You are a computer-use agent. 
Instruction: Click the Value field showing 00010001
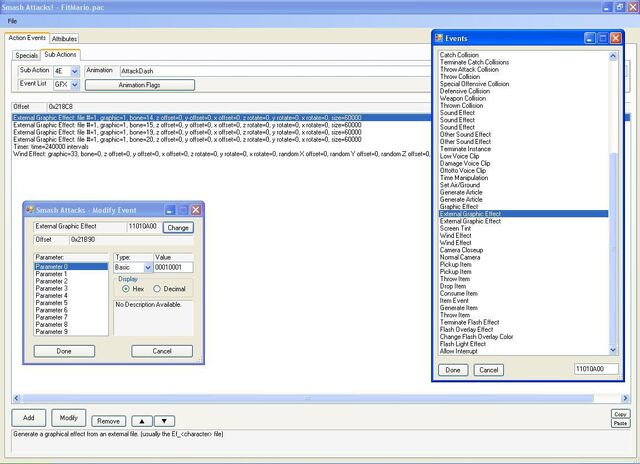(173, 268)
